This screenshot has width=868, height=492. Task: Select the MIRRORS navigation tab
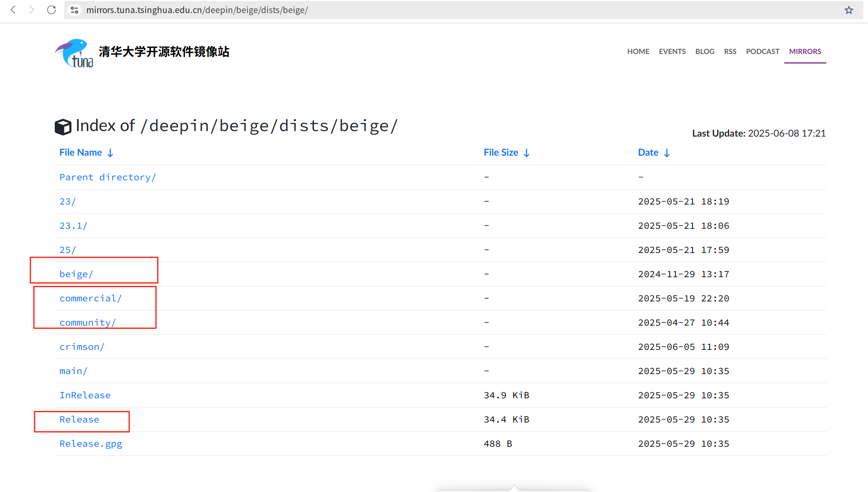pos(805,52)
